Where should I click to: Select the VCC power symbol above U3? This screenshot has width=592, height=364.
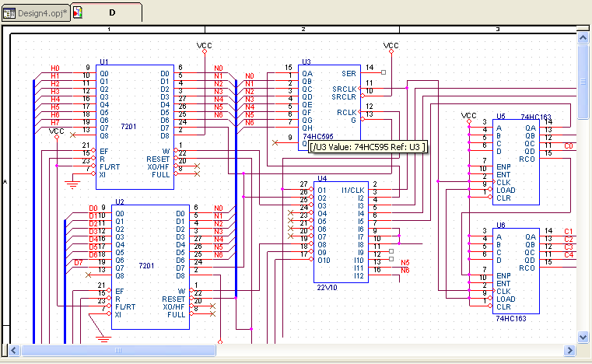(391, 48)
